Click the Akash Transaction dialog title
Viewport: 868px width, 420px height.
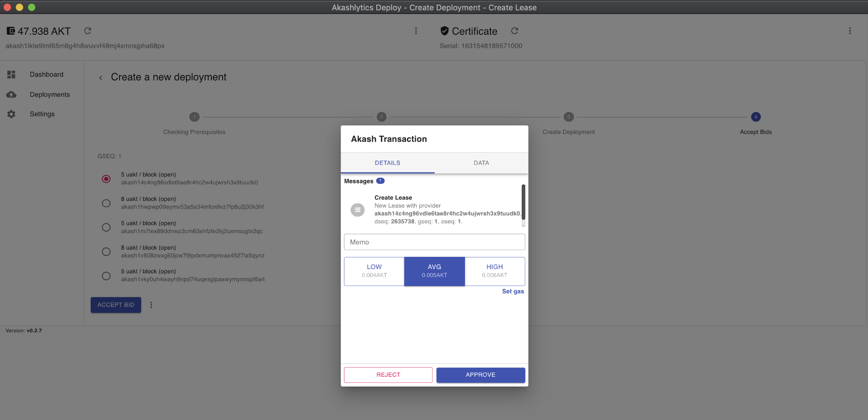389,139
